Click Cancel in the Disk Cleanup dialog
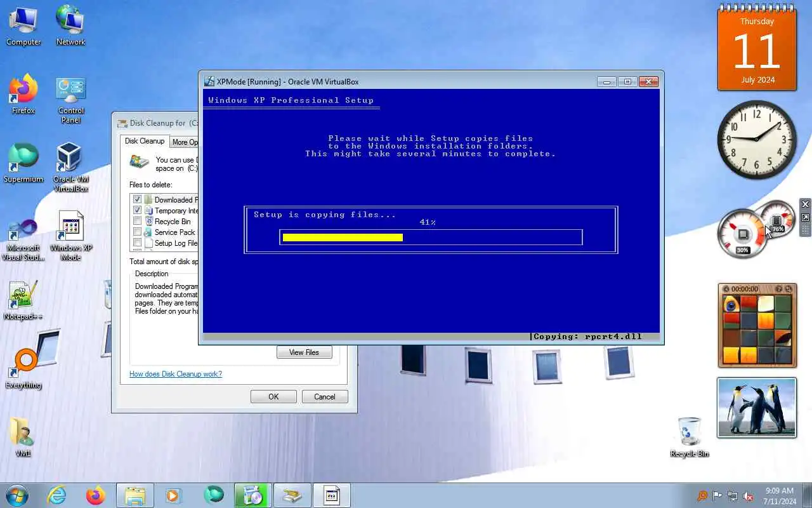The width and height of the screenshot is (812, 508). [325, 397]
